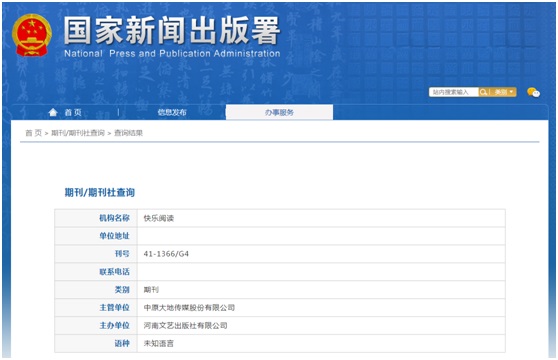Screen dimensions: 558x360
Task: Click the 刊号 value 41-1366/G4
Action: pos(166,254)
